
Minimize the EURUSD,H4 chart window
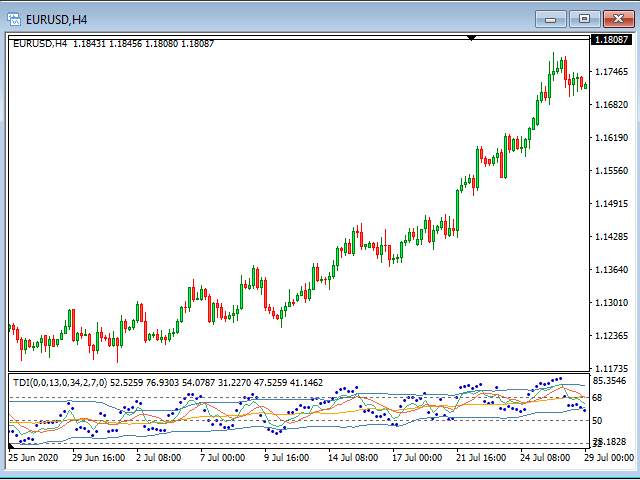point(550,18)
